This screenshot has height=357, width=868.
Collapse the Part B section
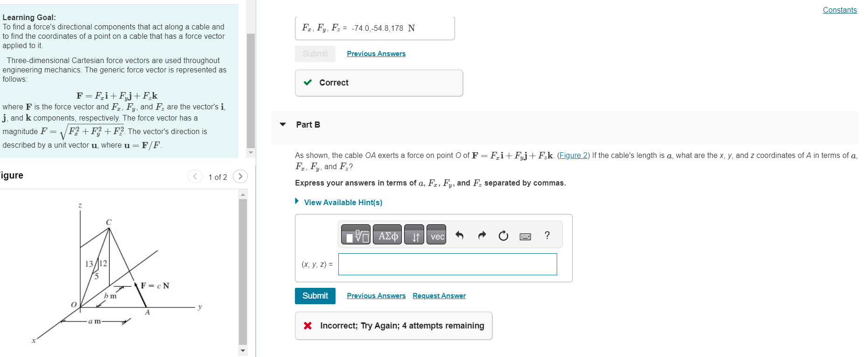(282, 124)
